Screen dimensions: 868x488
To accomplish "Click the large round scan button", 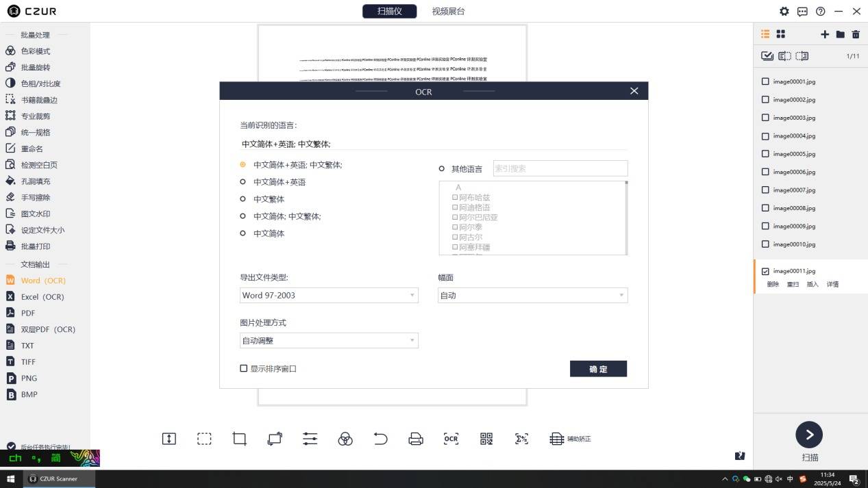I will [x=809, y=435].
